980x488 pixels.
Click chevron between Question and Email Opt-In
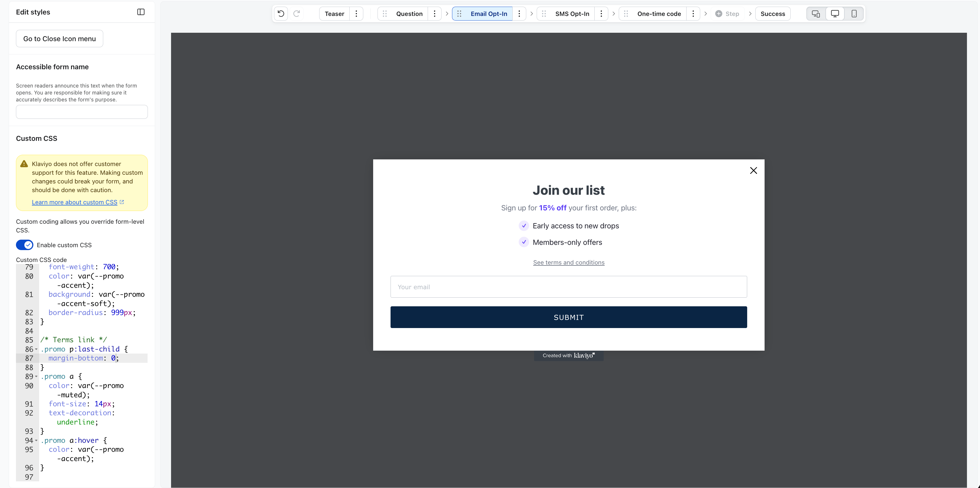coord(447,14)
